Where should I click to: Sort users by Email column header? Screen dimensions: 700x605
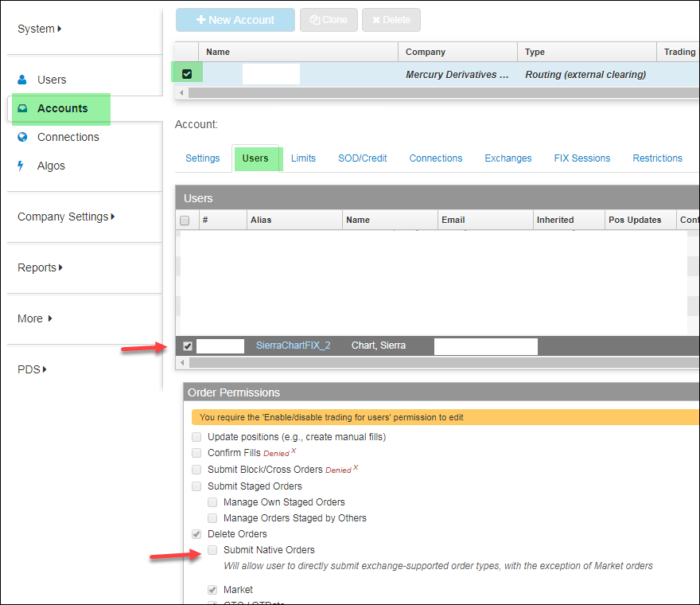tap(485, 220)
